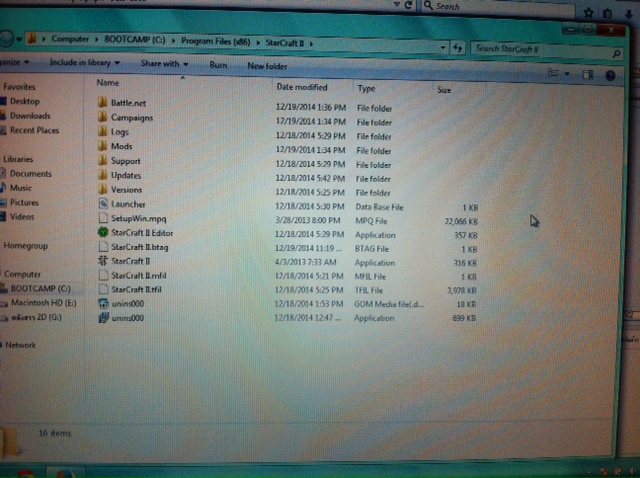Select the StarCraft II Editor application
This screenshot has height=478, width=640.
point(141,232)
